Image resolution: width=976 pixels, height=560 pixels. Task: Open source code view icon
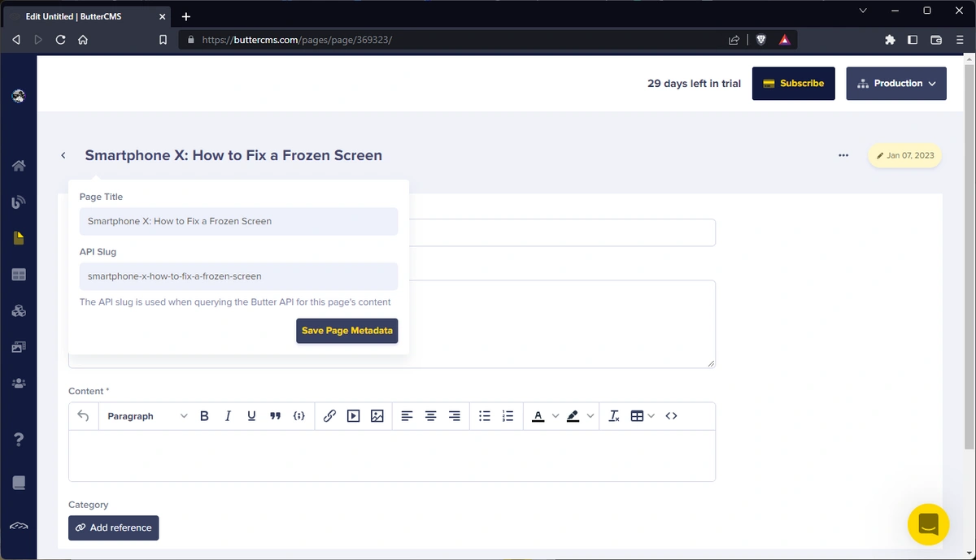[x=671, y=416]
